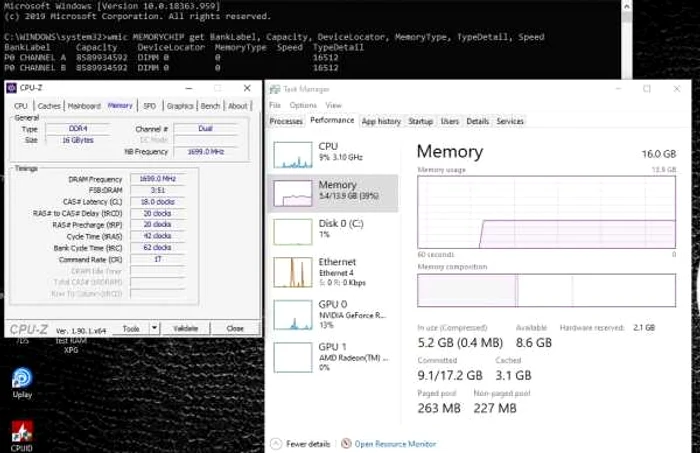Click the '16.0 GB' memory total text
The width and height of the screenshot is (700, 453).
tap(658, 154)
